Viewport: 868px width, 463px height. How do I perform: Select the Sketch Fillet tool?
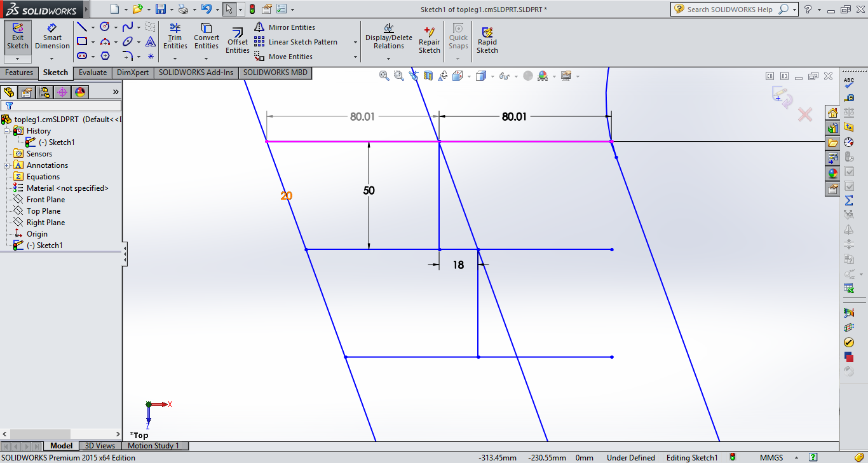(x=128, y=56)
